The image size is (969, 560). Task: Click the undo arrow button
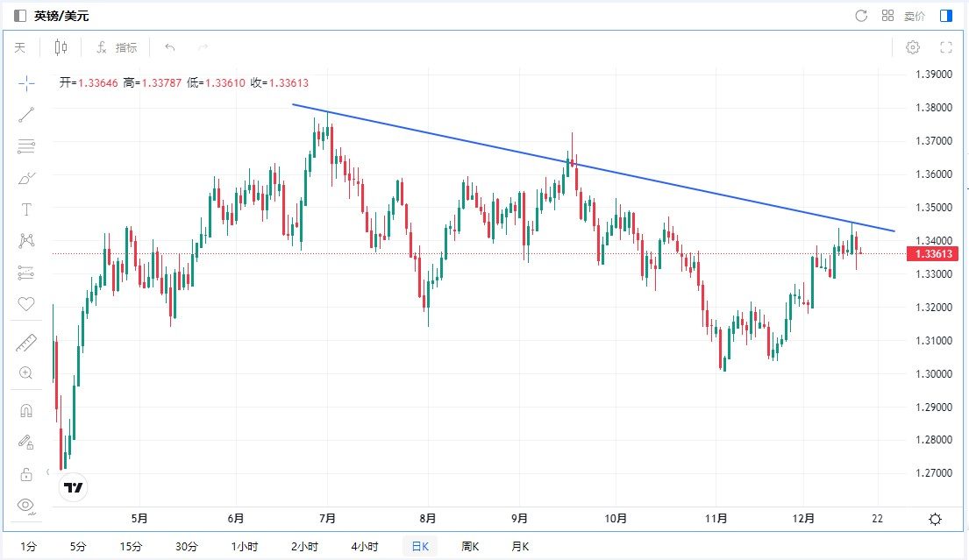[170, 47]
